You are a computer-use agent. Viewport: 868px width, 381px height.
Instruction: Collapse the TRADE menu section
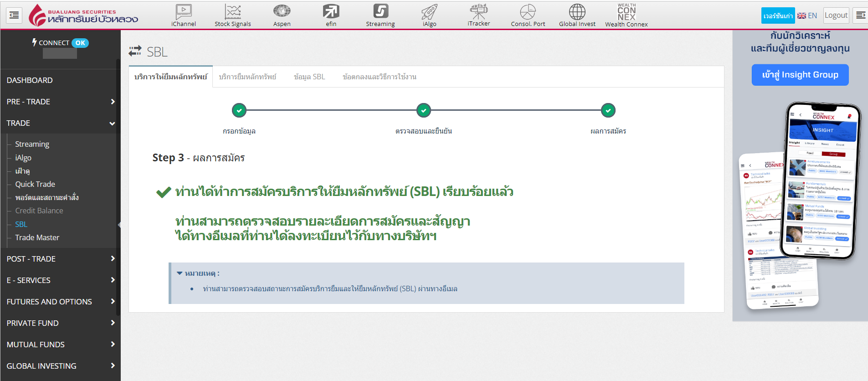click(60, 123)
